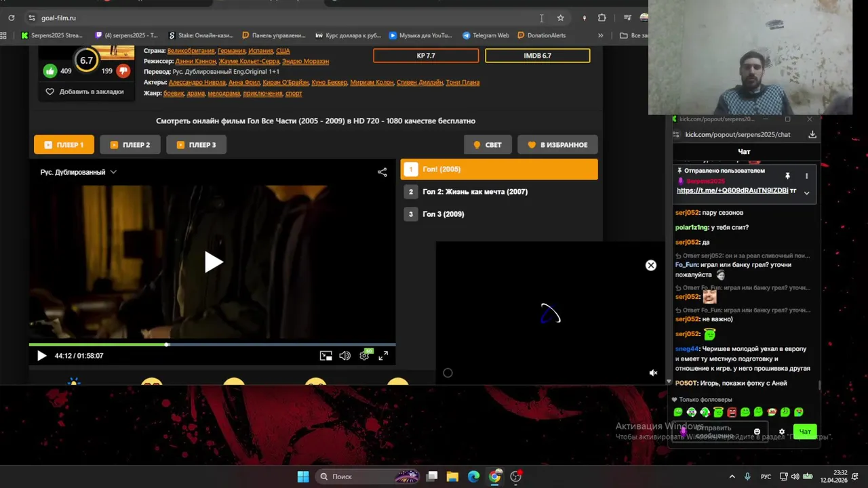Click the site info icon in address bar
Viewport: 868px width, 488px height.
pyautogui.click(x=31, y=18)
